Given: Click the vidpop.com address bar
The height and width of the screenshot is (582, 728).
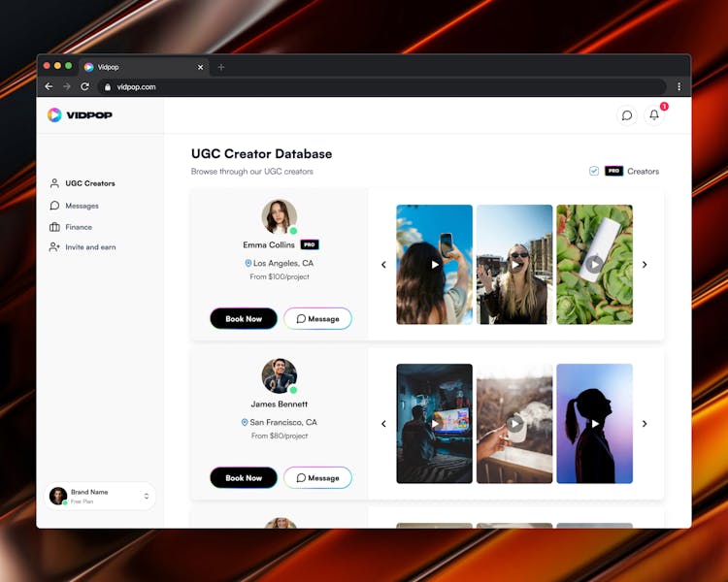Looking at the screenshot, I should pyautogui.click(x=379, y=86).
